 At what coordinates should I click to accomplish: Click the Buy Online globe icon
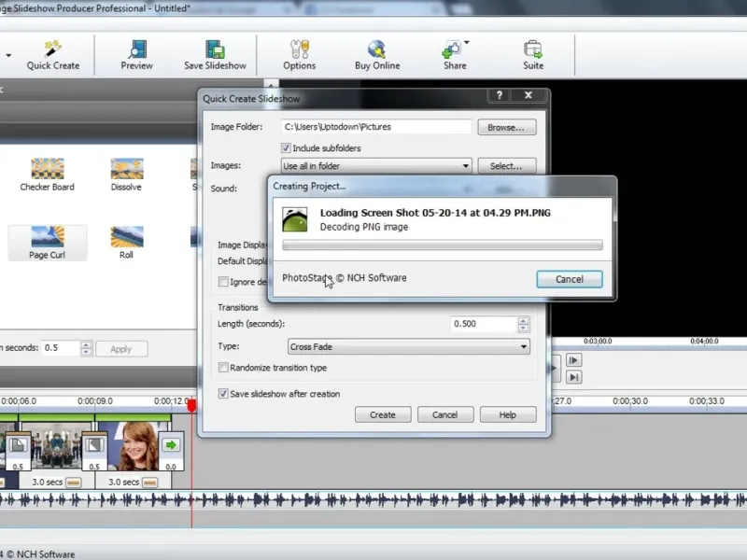click(376, 49)
